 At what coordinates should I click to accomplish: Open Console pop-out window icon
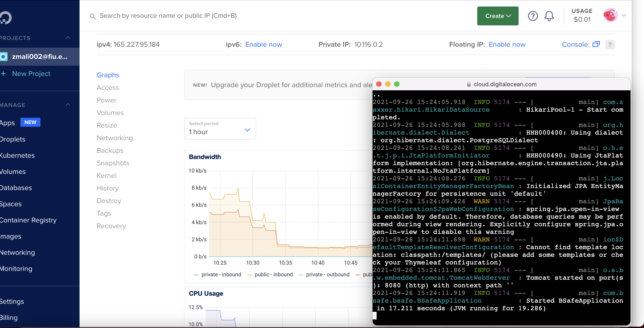[596, 44]
